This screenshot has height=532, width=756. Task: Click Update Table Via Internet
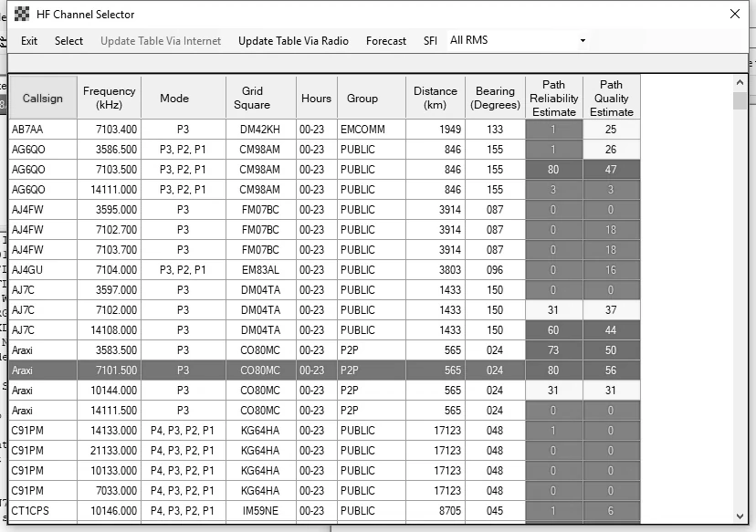click(161, 41)
